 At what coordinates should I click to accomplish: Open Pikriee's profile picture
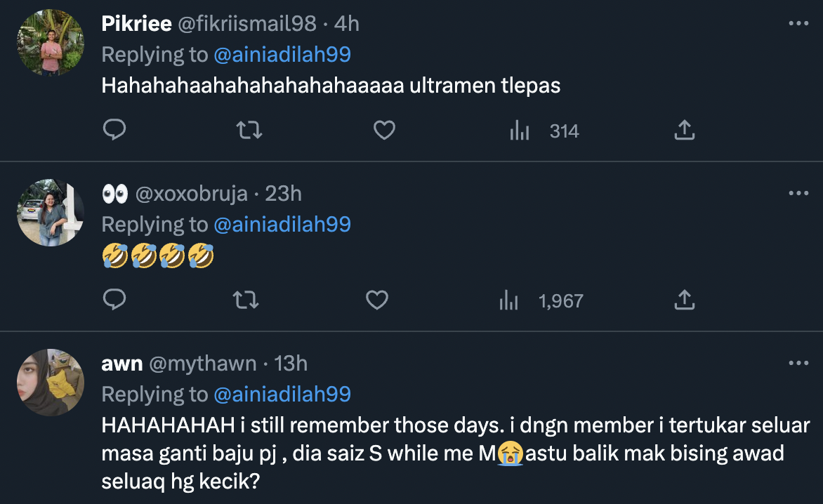click(x=51, y=42)
